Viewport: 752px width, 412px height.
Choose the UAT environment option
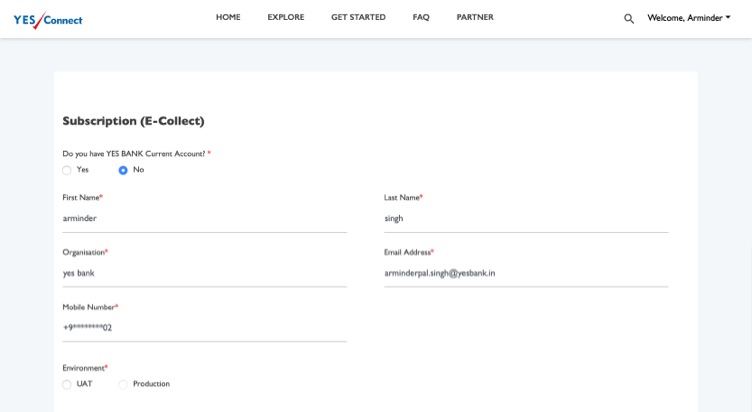coord(67,384)
